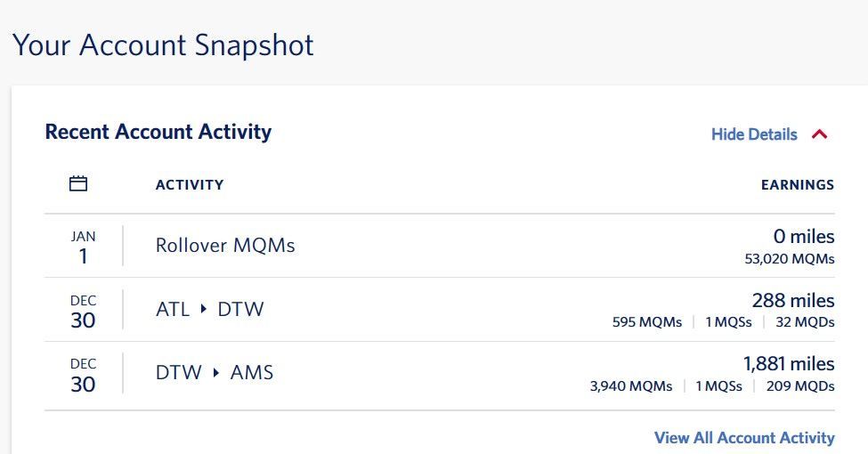Click the 1,881 miles earnings amount
This screenshot has height=454, width=868.
coord(788,364)
